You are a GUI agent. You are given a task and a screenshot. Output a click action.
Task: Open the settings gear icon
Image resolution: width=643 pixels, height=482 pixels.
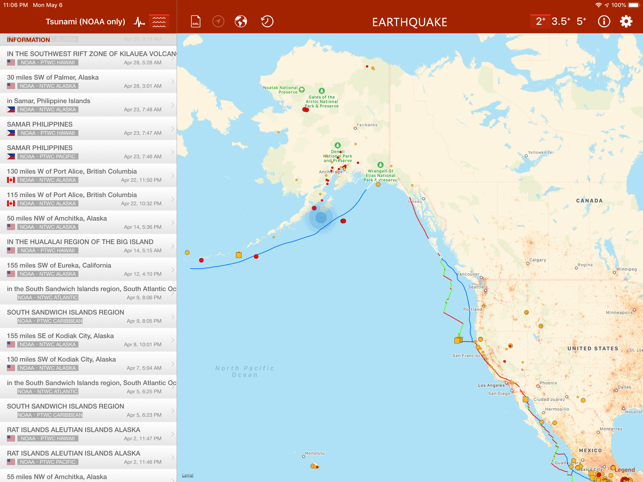pos(626,22)
